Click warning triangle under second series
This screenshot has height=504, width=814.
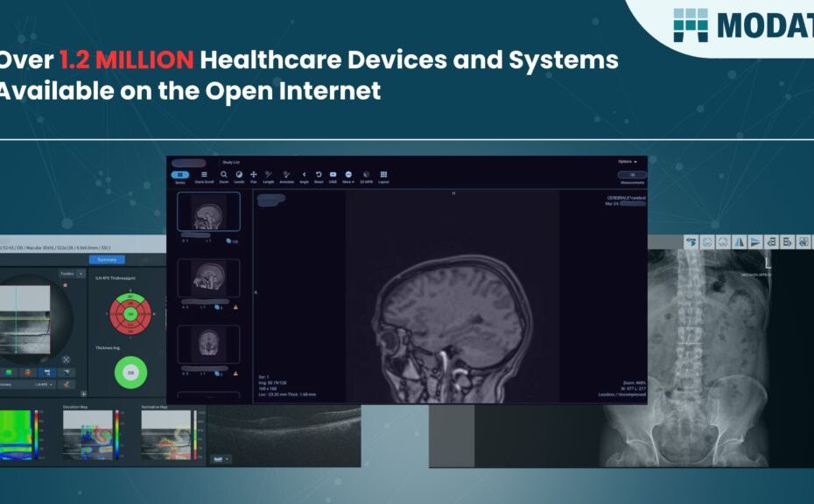(235, 307)
